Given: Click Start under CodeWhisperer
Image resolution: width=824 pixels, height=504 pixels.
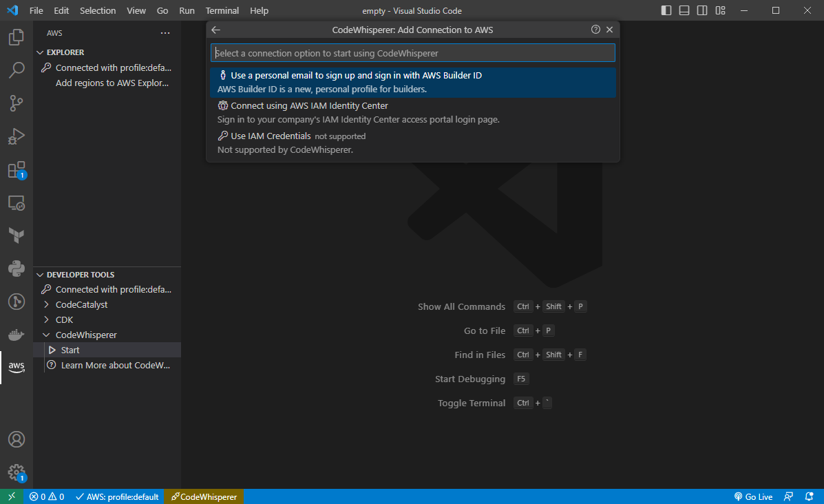Looking at the screenshot, I should coord(107,350).
